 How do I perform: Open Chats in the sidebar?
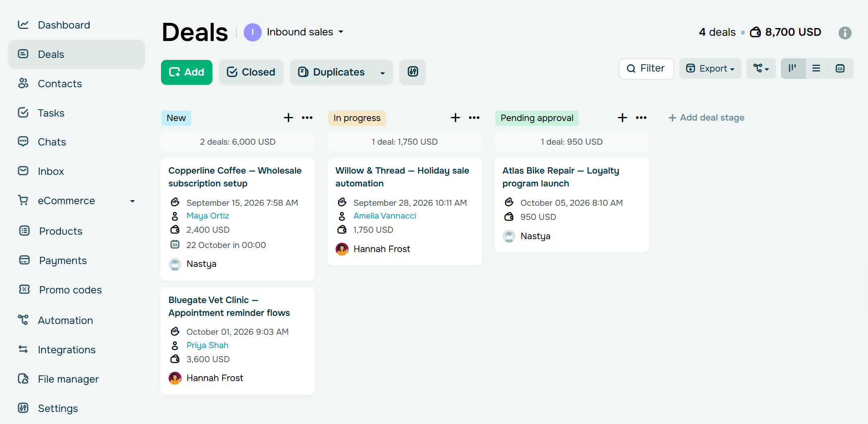[76, 142]
